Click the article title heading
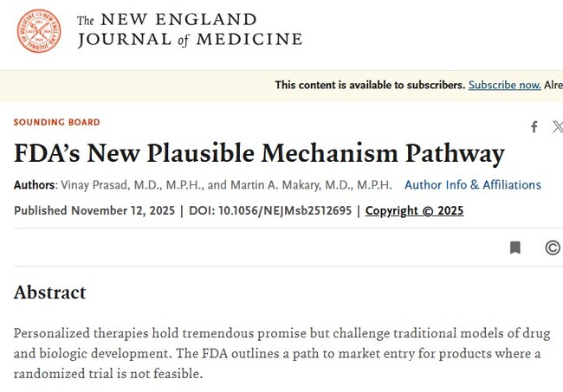The width and height of the screenshot is (563, 392). click(x=259, y=154)
